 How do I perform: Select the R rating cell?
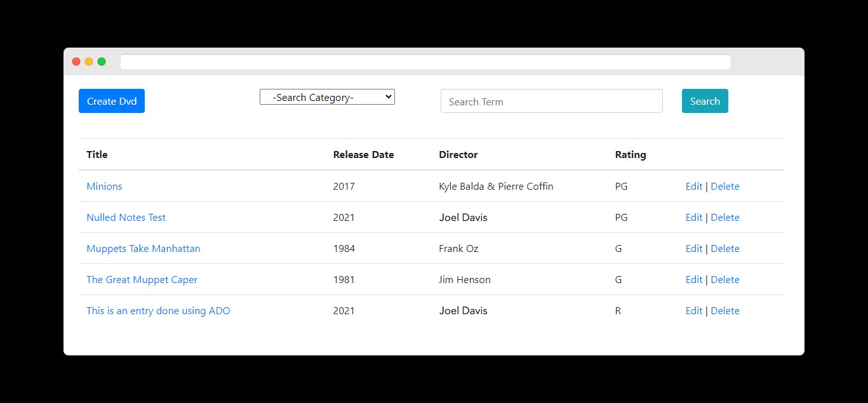click(x=618, y=310)
